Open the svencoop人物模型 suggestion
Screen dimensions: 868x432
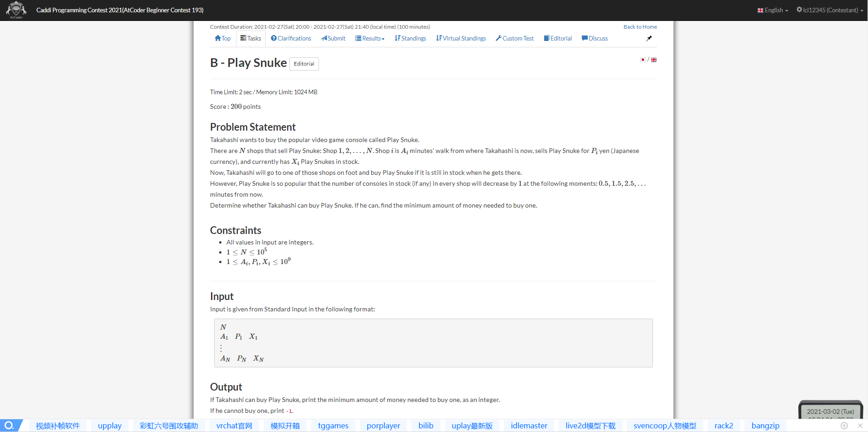tap(665, 426)
